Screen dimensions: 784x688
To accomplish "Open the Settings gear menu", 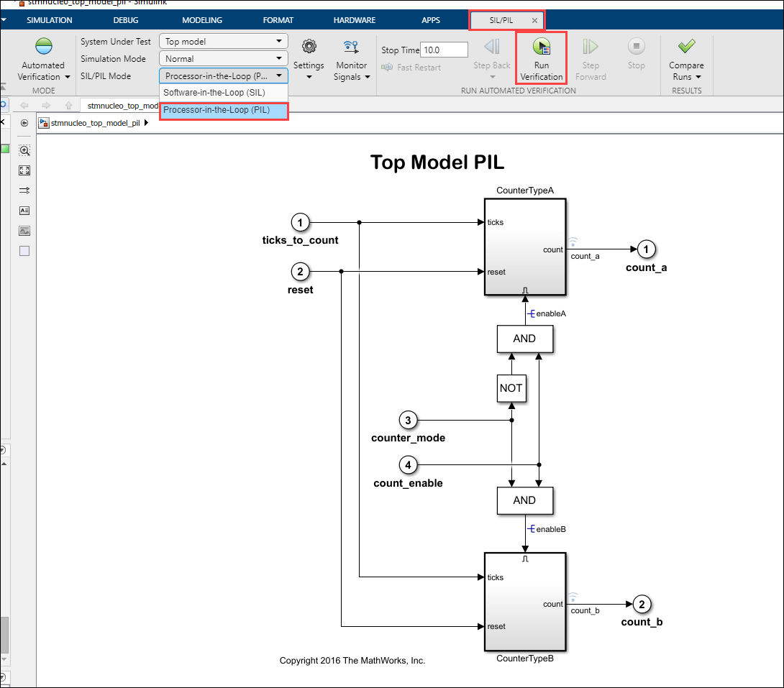I will tap(309, 58).
